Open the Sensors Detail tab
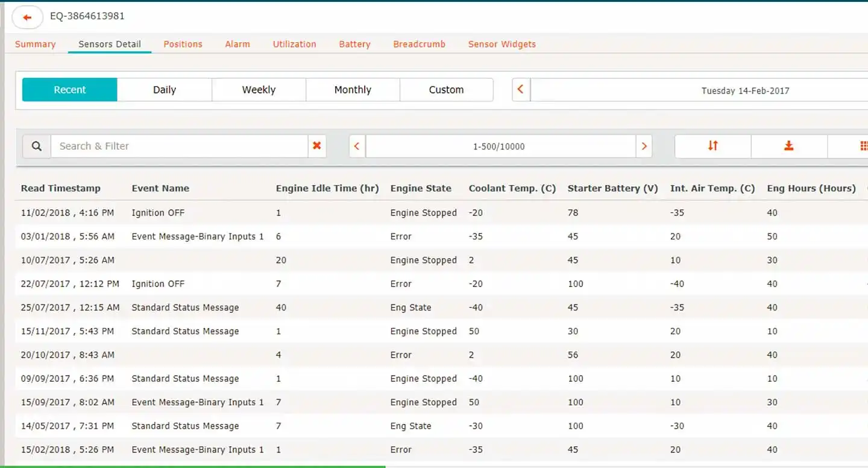The image size is (868, 468). tap(110, 44)
